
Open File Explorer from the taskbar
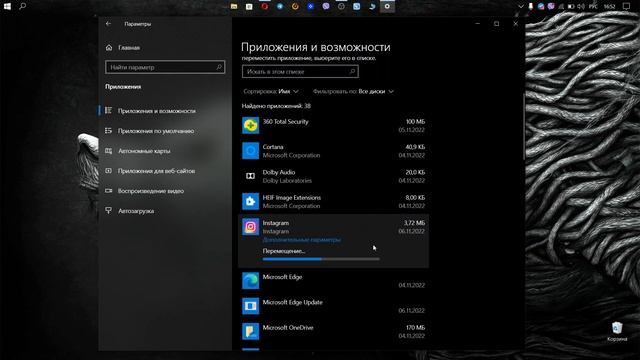234,6
